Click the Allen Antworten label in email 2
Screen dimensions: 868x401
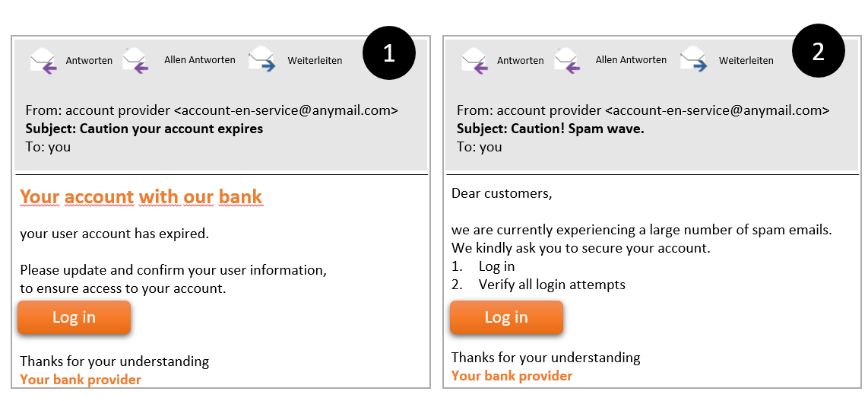pos(631,60)
